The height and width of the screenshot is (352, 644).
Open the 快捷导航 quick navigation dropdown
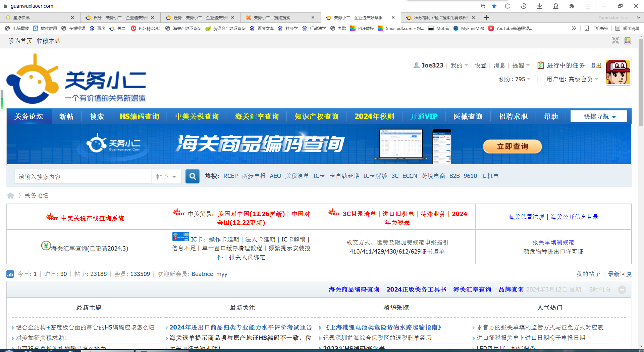(x=599, y=117)
